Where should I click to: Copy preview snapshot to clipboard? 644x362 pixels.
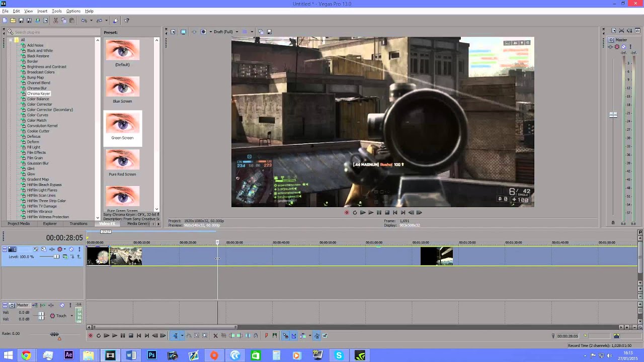pyautogui.click(x=261, y=32)
